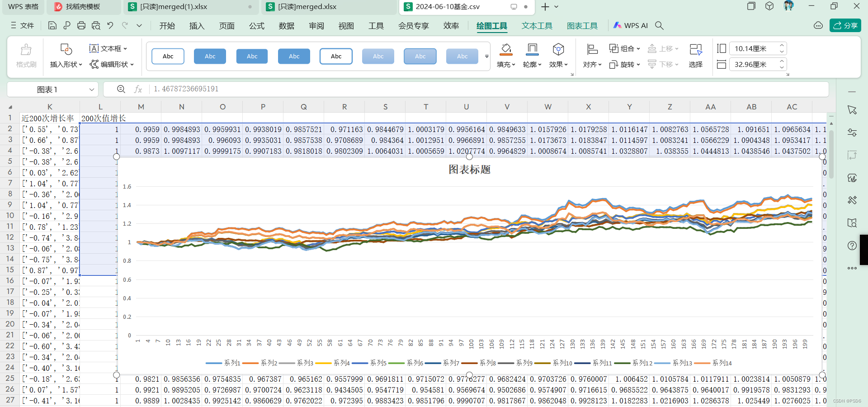Click the 系列1 legend entry
The image size is (868, 407).
[223, 363]
